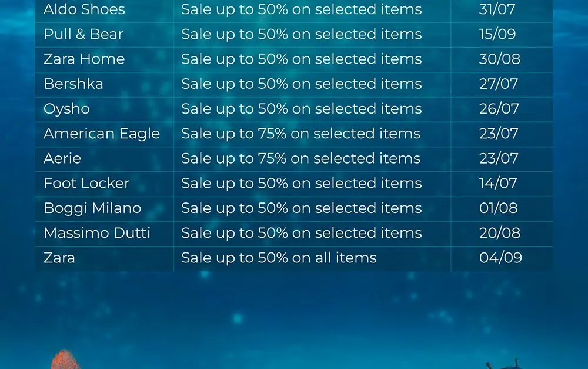Select the Bershka brand name

pos(73,84)
